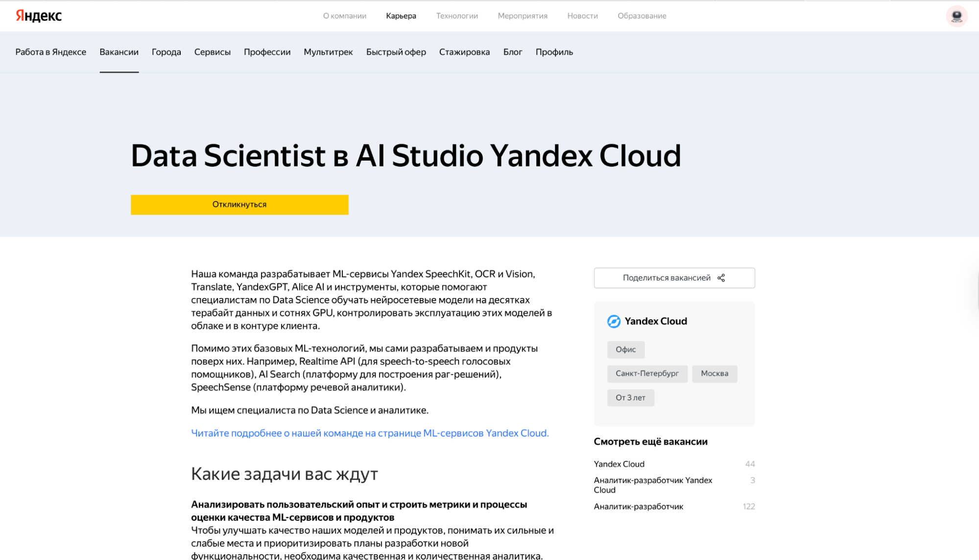Click the Санкт-Петербург tag
This screenshot has height=560, width=979.
[647, 373]
